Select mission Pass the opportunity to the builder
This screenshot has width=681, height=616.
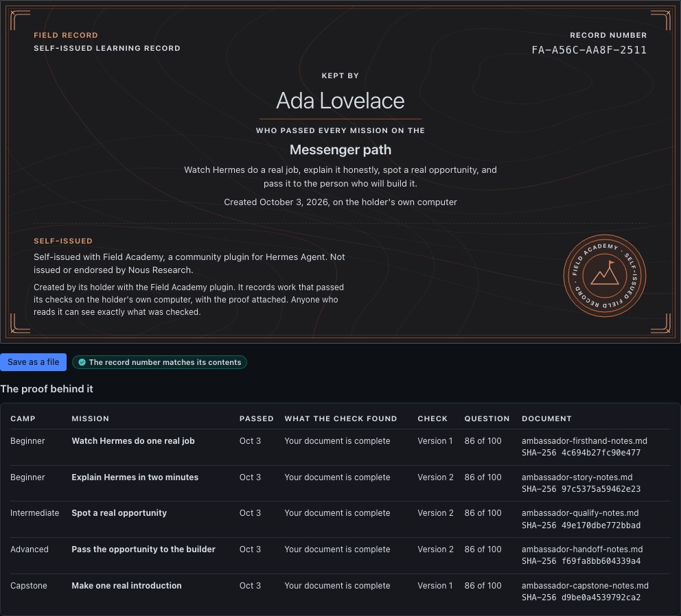[143, 549]
